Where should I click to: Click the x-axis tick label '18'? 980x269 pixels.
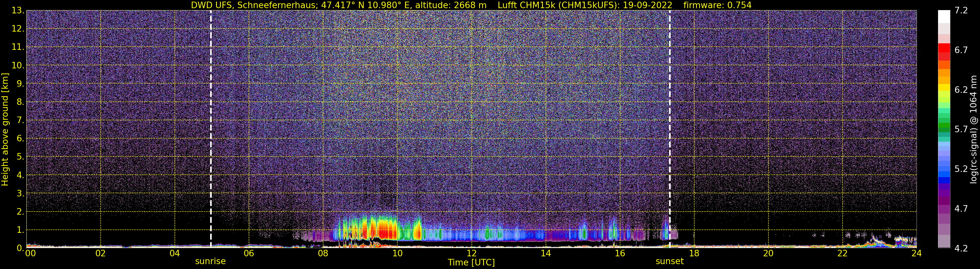(x=694, y=253)
